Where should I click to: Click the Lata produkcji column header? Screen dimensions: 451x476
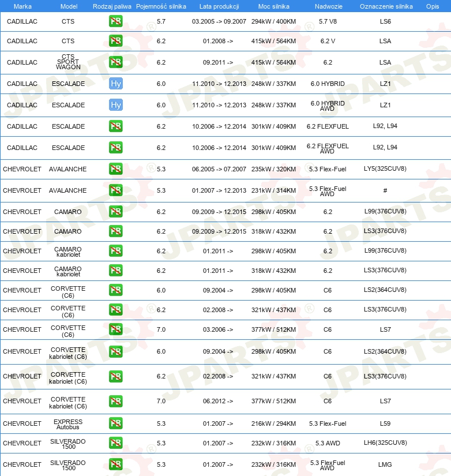219,6
